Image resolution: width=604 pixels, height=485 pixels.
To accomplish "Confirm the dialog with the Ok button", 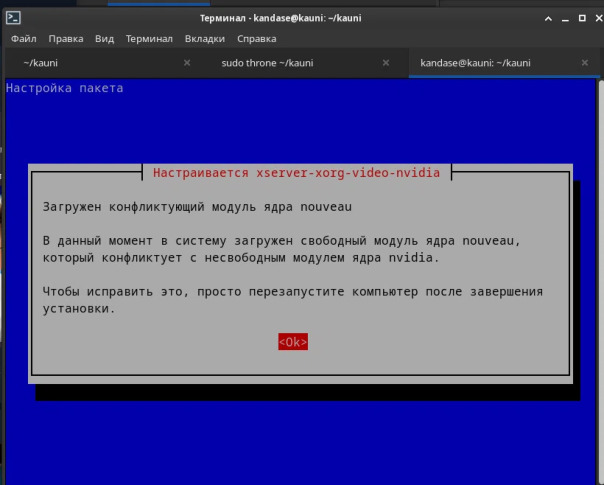I will (x=293, y=342).
